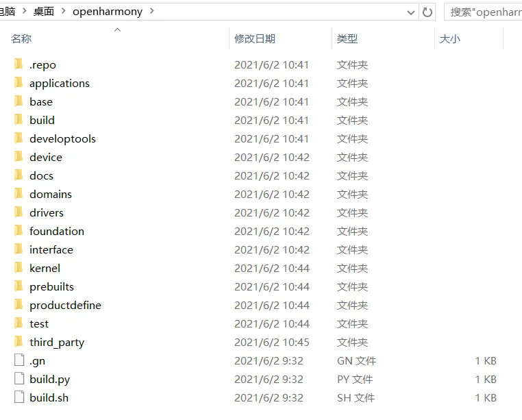Select the developtools folder name
The height and width of the screenshot is (420, 522).
click(62, 138)
